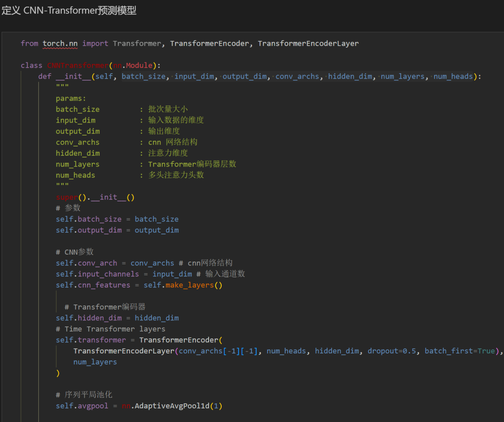Click the comment # CNN参数

click(75, 252)
